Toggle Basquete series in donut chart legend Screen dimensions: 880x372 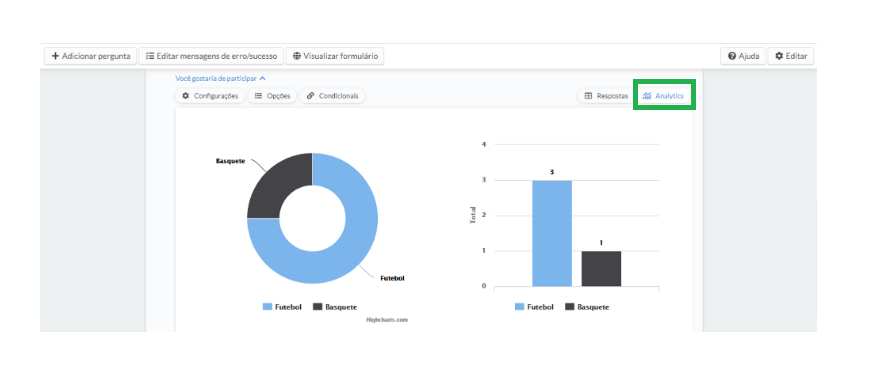point(334,307)
